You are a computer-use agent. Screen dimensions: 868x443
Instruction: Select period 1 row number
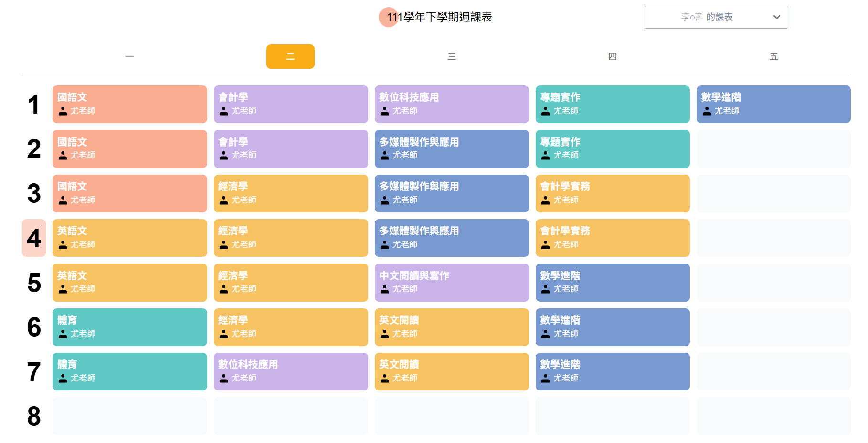pos(34,105)
